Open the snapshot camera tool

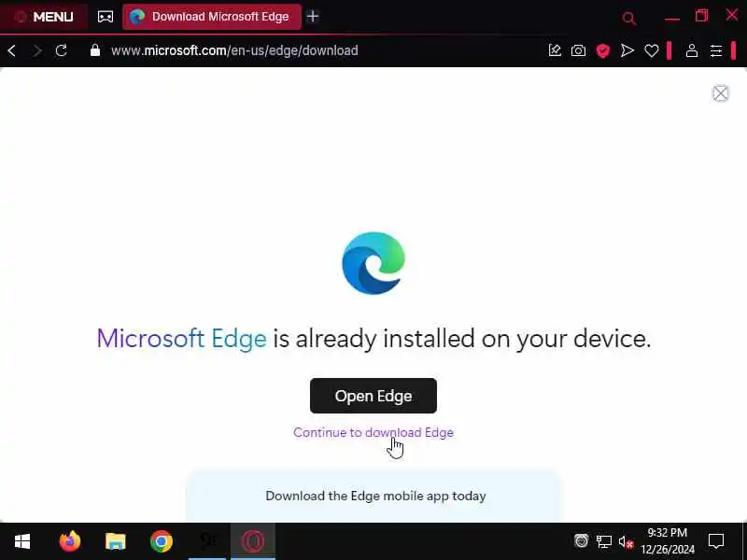[578, 50]
